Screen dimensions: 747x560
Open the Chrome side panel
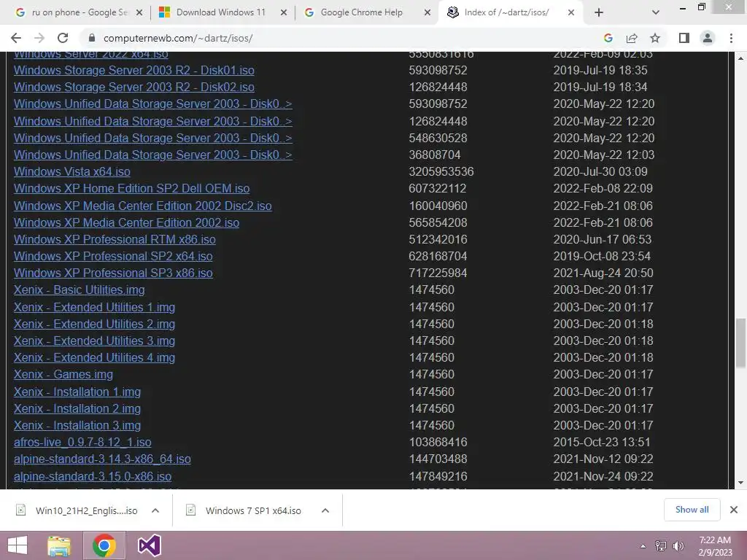[684, 38]
